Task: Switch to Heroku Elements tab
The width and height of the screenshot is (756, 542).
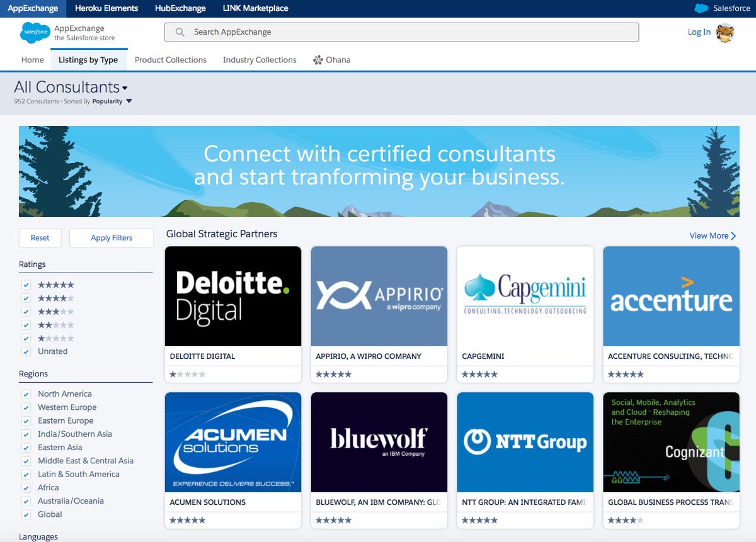Action: click(x=106, y=8)
